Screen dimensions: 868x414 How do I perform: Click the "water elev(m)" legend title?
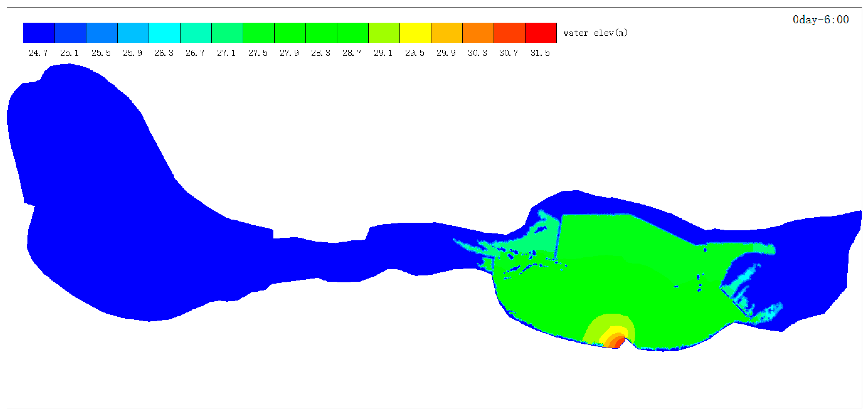(595, 33)
